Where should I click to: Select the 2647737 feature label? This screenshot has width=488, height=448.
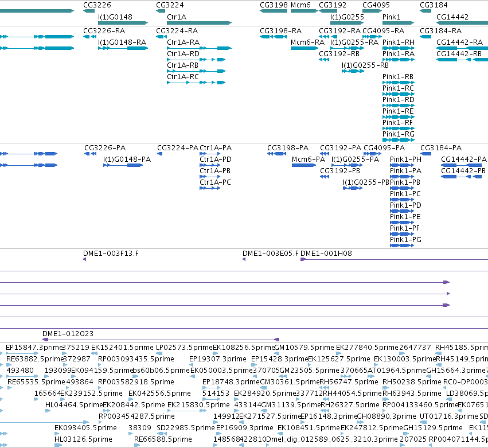point(415,347)
